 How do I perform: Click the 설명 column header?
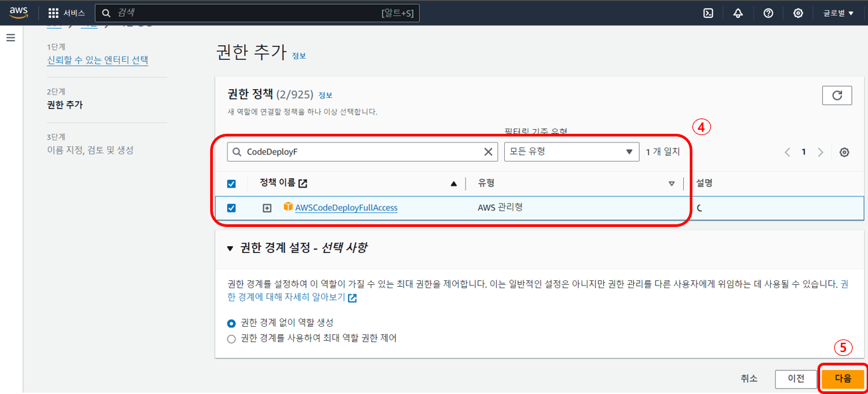(x=704, y=183)
